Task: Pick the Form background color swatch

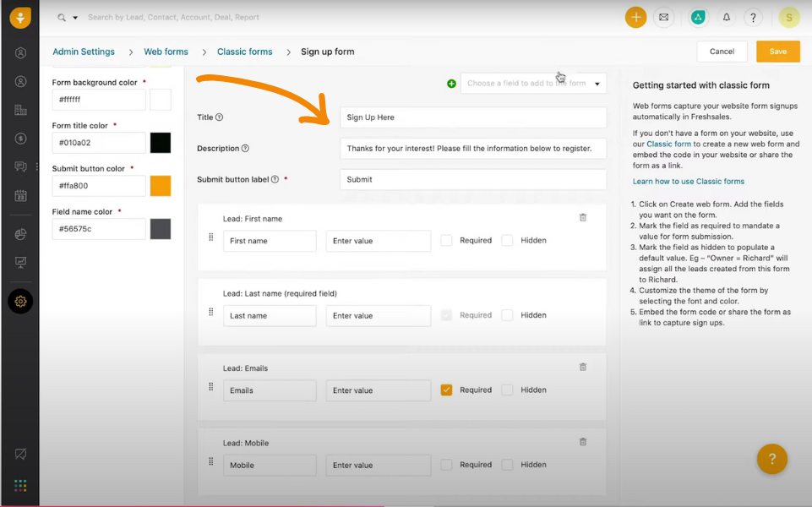Action: click(x=161, y=100)
